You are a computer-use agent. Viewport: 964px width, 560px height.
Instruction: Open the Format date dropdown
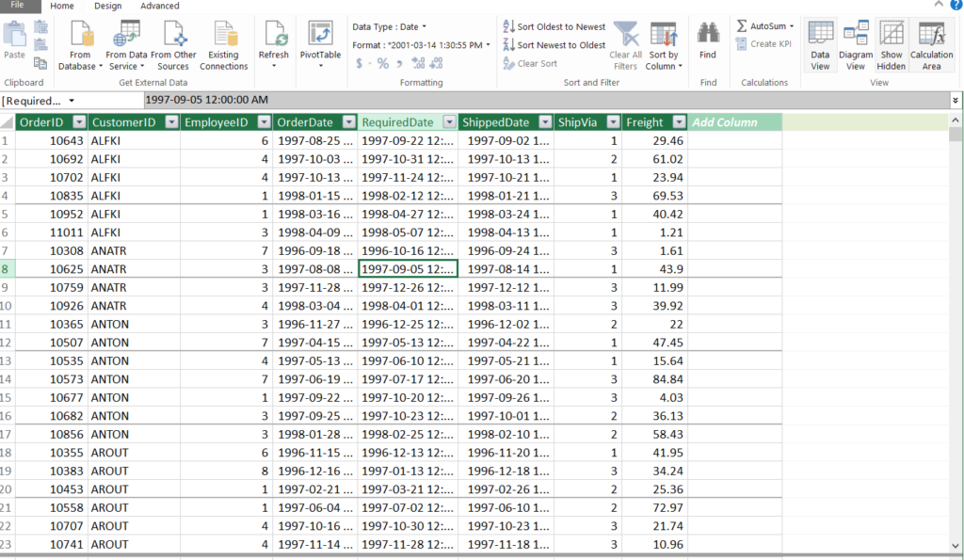(421, 45)
